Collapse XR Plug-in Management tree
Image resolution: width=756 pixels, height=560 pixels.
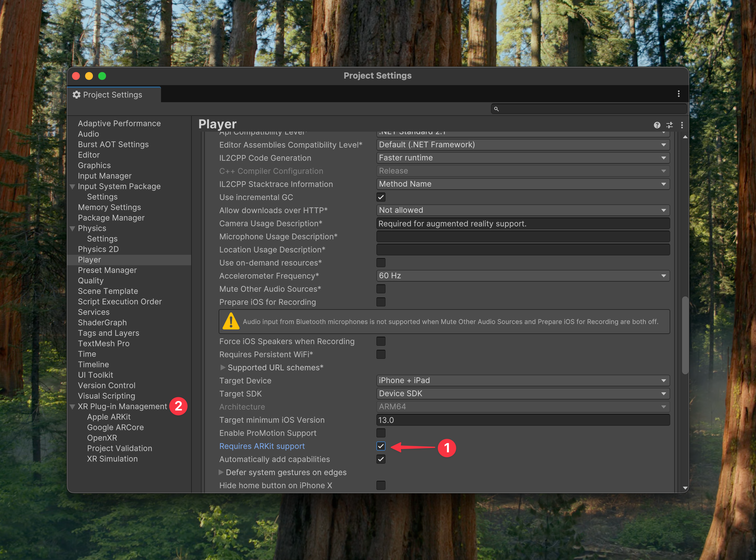[x=72, y=407]
